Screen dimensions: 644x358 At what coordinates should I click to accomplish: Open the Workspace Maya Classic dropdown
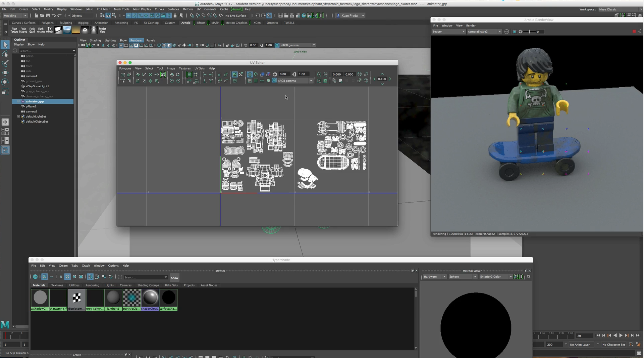(x=620, y=9)
